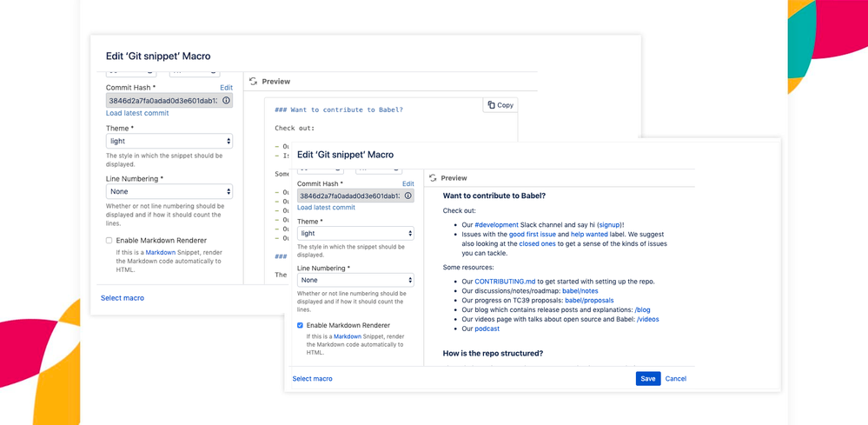Open the /blog link
The width and height of the screenshot is (868, 425).
click(x=643, y=309)
